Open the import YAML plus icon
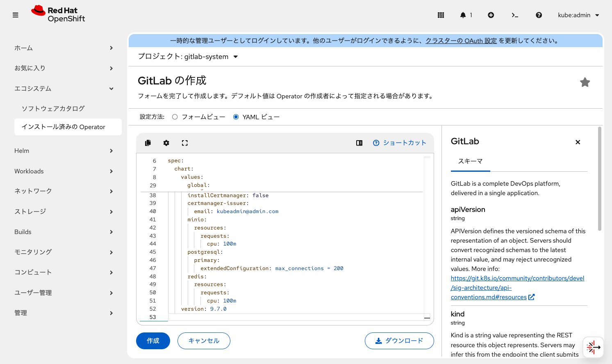Image resolution: width=612 pixels, height=364 pixels. [491, 15]
